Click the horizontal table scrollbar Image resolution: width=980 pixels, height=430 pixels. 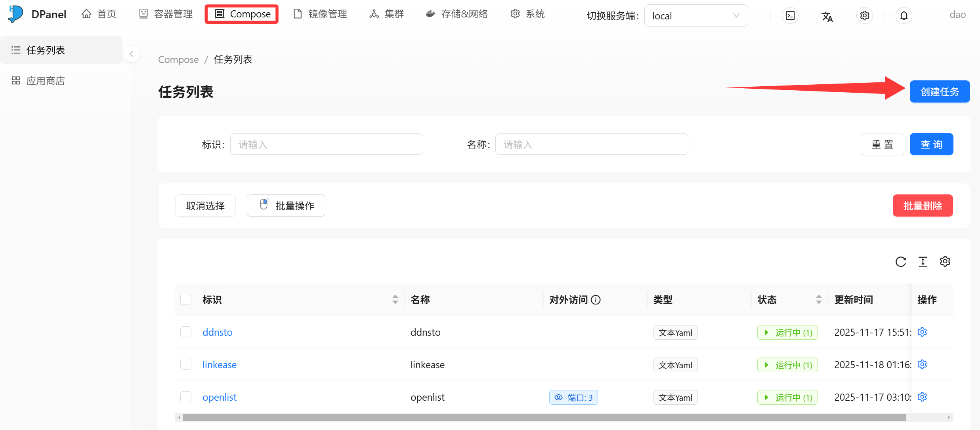coord(544,418)
